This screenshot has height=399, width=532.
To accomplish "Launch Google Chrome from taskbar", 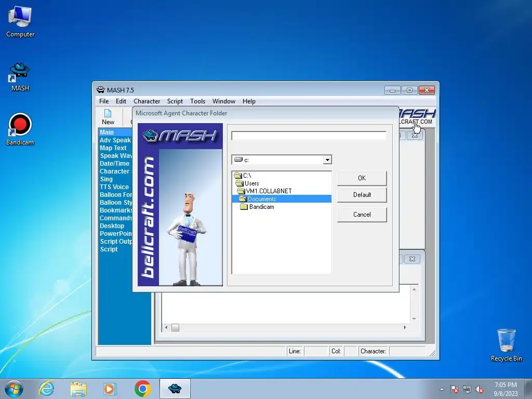I will point(142,389).
